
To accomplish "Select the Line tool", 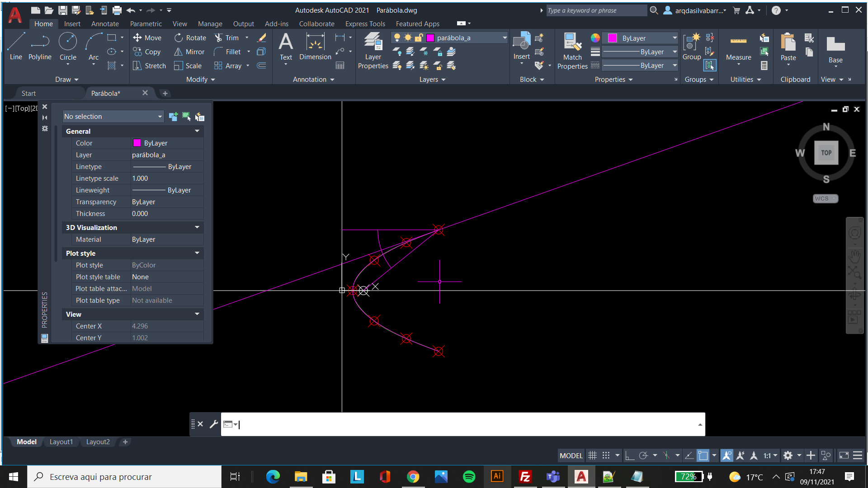I will [16, 46].
